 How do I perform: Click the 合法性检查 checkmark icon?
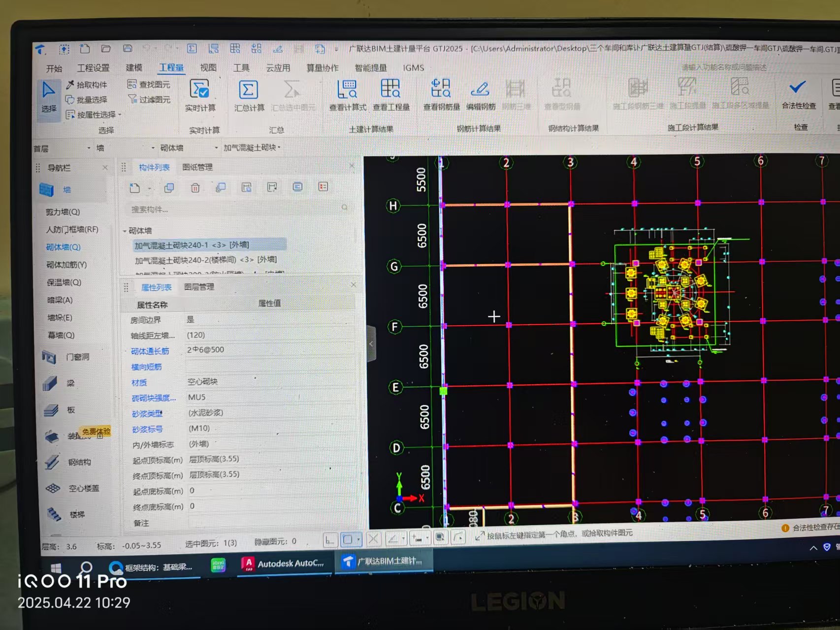pos(798,88)
